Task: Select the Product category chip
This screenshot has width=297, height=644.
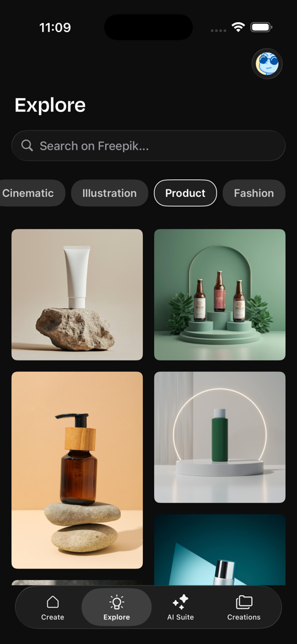Action: [185, 193]
